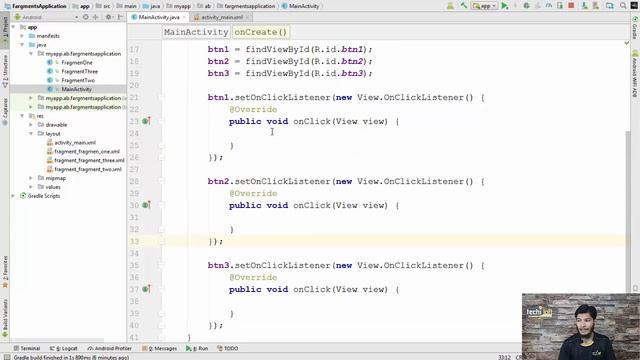Open the Messages tool window

tap(160, 349)
